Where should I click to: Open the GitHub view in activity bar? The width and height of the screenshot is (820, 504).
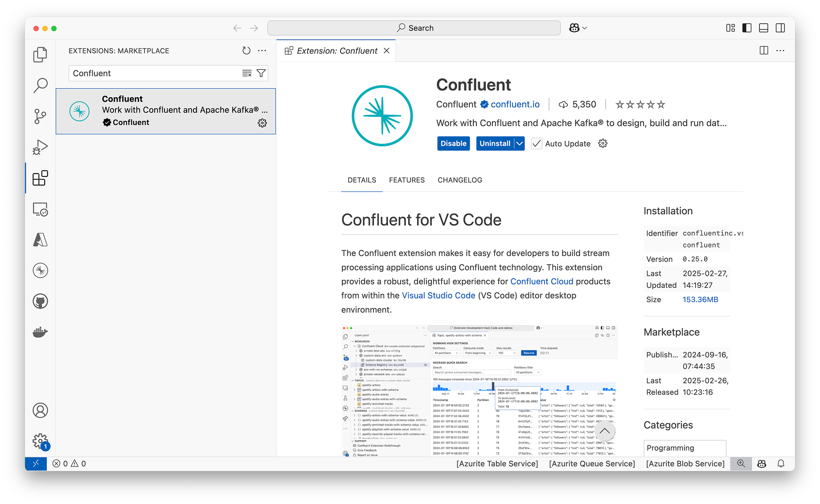point(40,301)
